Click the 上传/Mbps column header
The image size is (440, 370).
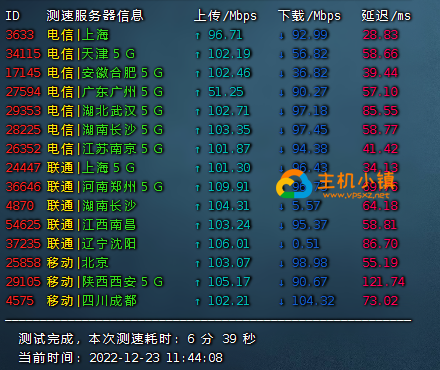[226, 16]
